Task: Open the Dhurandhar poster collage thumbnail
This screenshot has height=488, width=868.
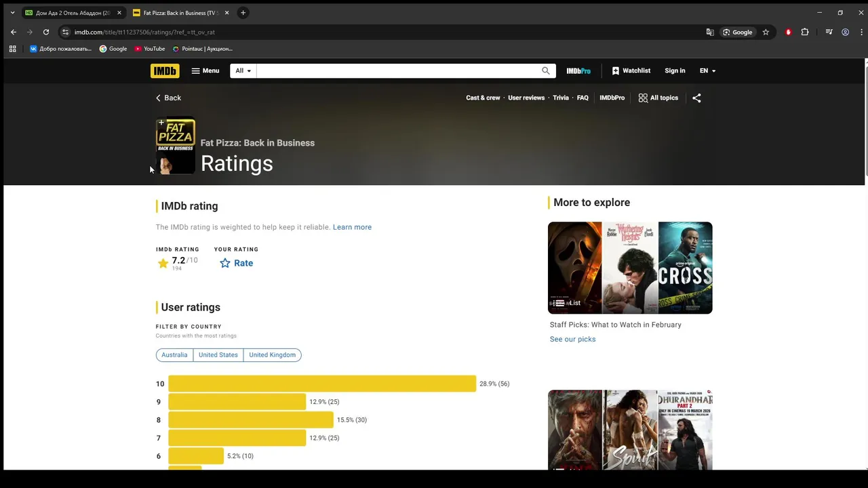Action: [x=630, y=430]
